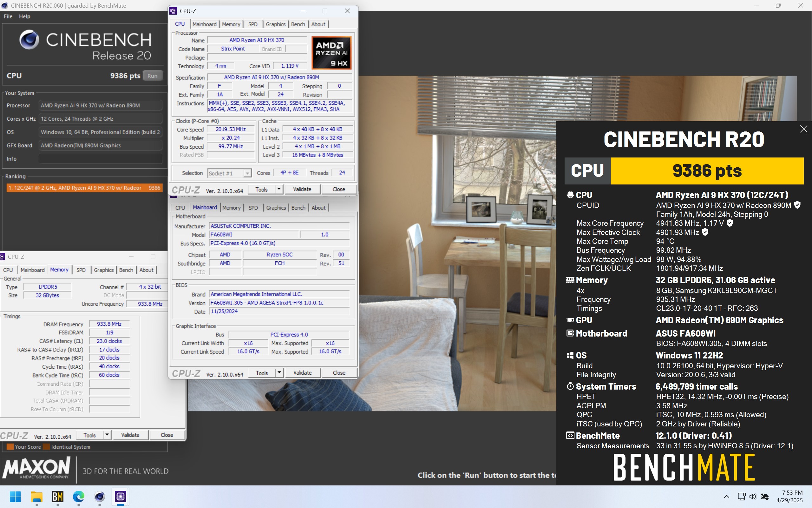
Task: Expand Tools dropdown arrow in top CPU-Z
Action: [x=279, y=189]
